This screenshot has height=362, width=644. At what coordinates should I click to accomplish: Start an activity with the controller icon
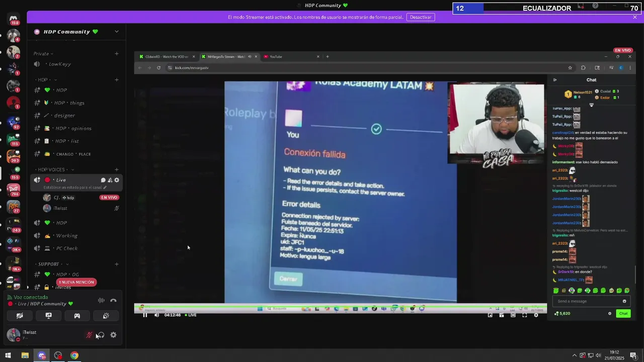click(x=77, y=316)
